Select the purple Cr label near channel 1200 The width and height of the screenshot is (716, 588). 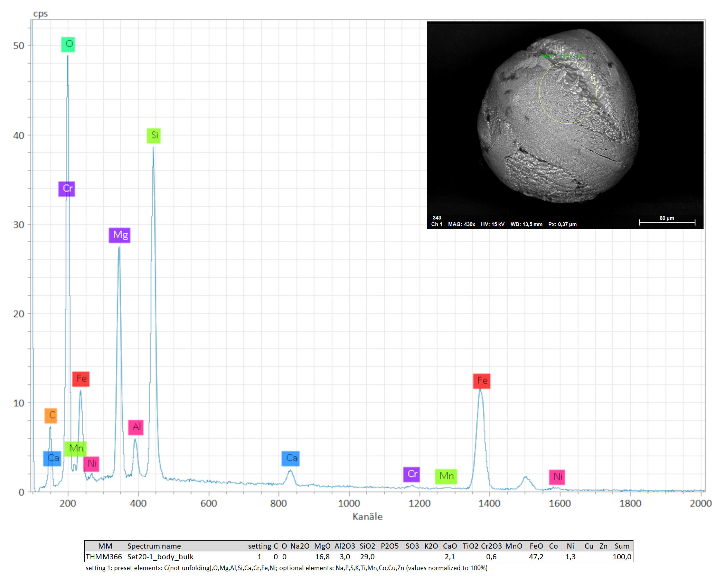pos(412,474)
